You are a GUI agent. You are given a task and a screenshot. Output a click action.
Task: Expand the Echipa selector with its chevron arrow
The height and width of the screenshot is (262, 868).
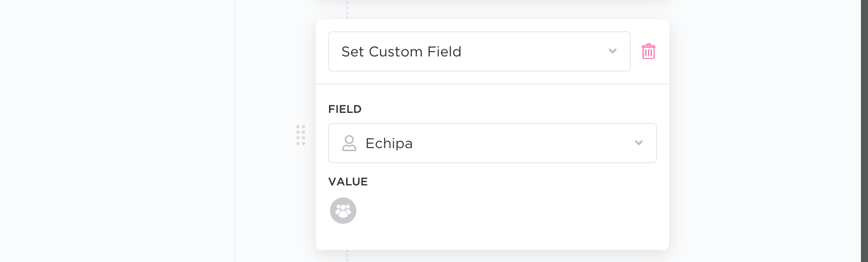click(x=639, y=143)
